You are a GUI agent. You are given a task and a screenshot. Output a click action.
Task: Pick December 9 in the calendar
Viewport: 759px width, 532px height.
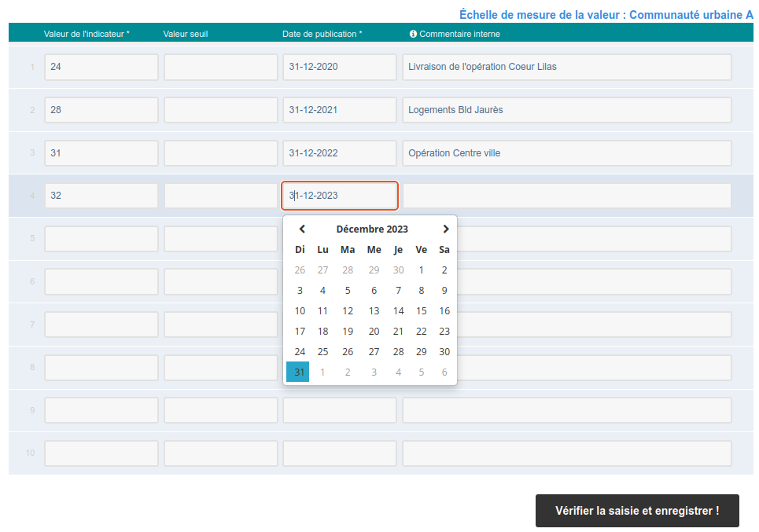444,290
